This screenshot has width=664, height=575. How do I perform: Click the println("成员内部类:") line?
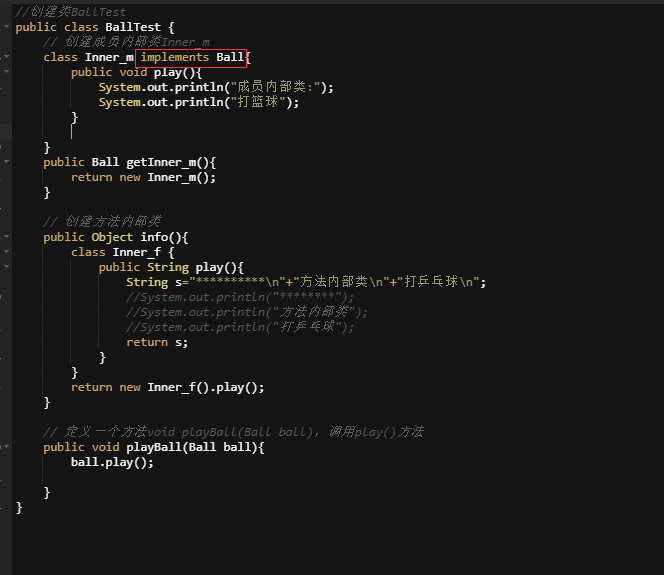pos(216,87)
